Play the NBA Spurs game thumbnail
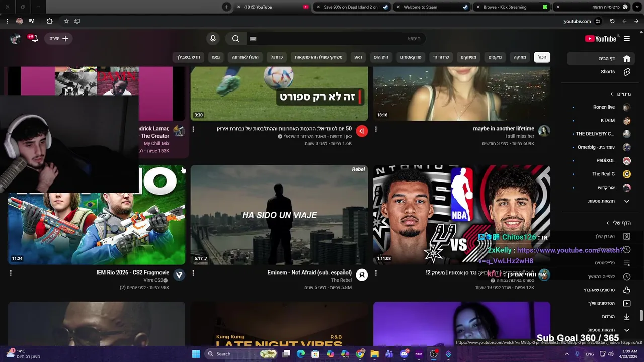 tap(462, 215)
